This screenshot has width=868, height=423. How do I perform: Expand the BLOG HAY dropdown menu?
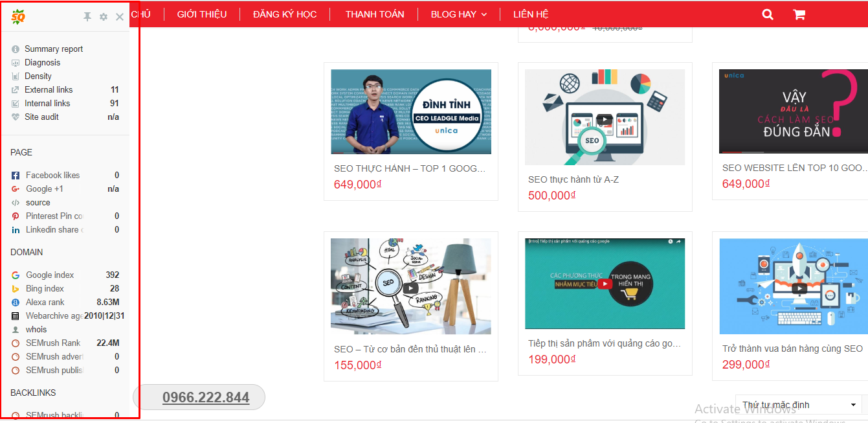pos(458,14)
